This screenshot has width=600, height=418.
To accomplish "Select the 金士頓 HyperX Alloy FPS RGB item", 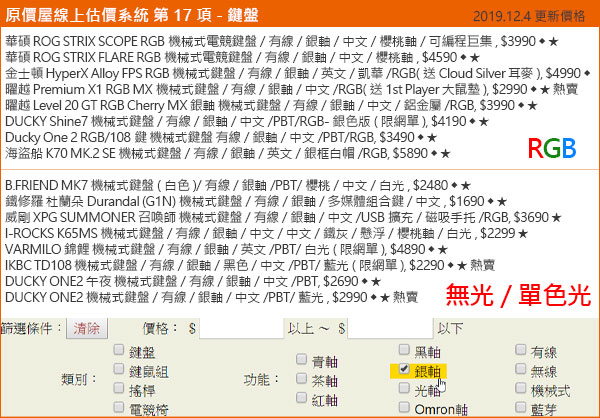I will 298,73.
